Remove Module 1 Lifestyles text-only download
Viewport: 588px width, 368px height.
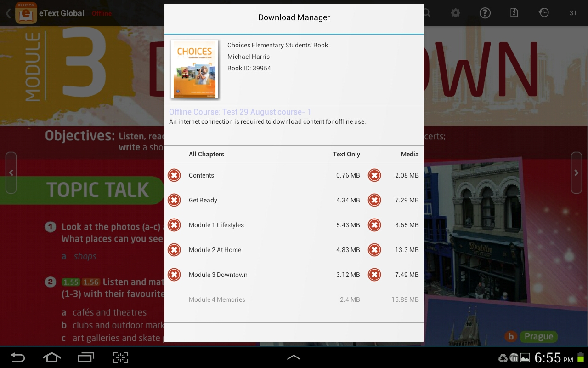tap(174, 225)
